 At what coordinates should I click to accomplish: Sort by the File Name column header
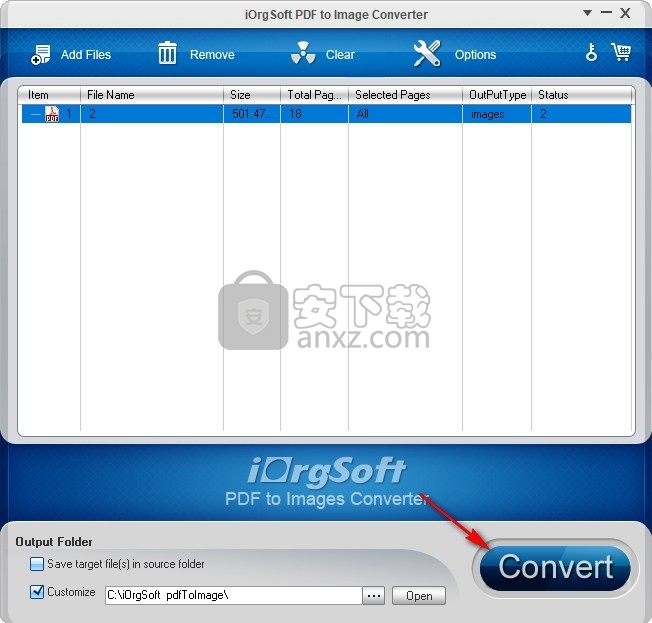click(x=152, y=95)
